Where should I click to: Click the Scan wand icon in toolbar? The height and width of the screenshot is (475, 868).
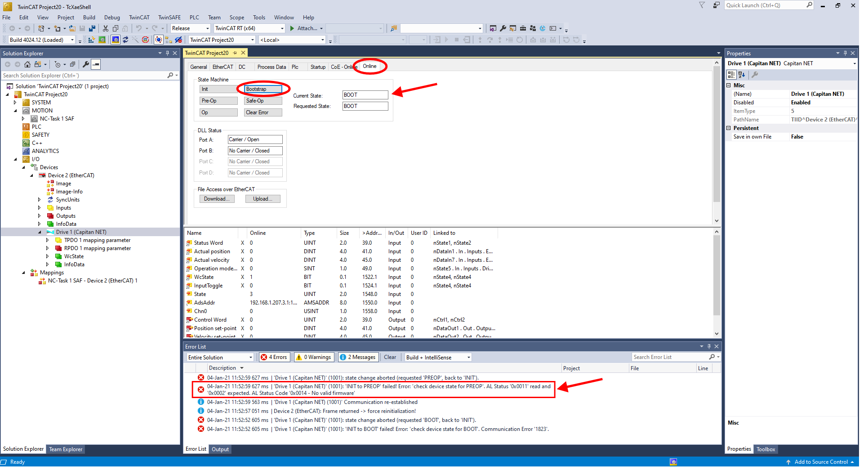[135, 40]
